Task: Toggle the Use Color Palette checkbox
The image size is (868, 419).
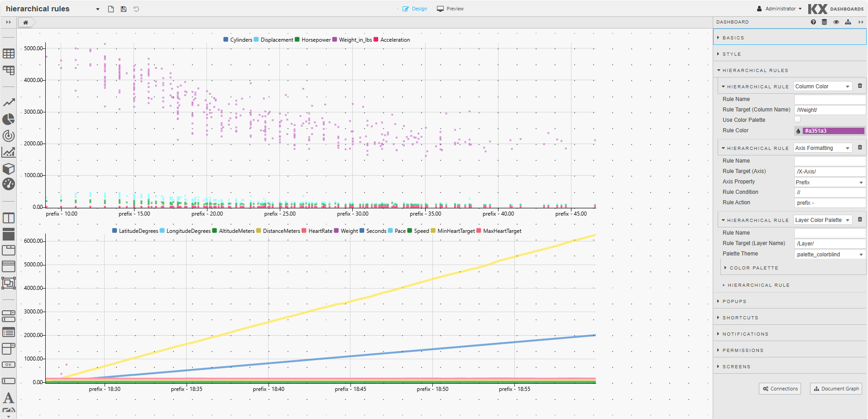Action: (797, 120)
